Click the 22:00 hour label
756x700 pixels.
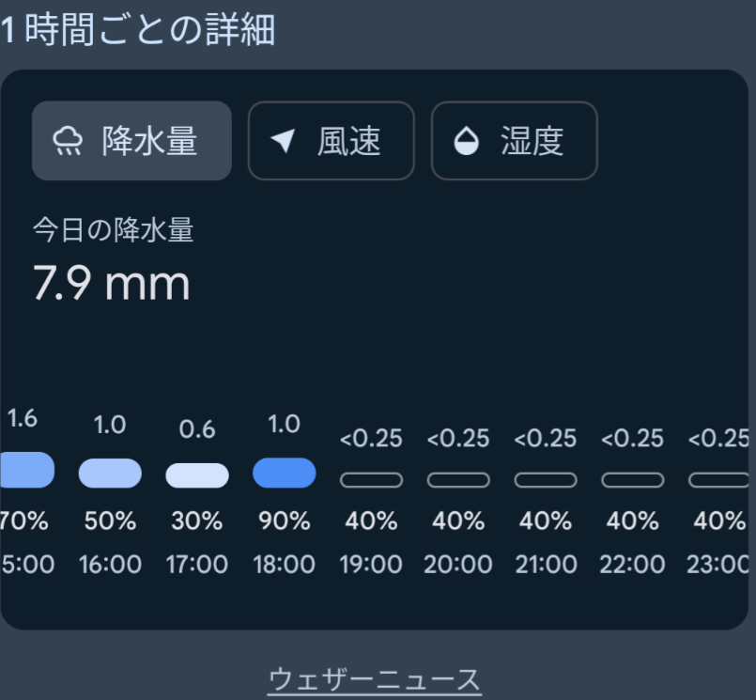tap(633, 565)
